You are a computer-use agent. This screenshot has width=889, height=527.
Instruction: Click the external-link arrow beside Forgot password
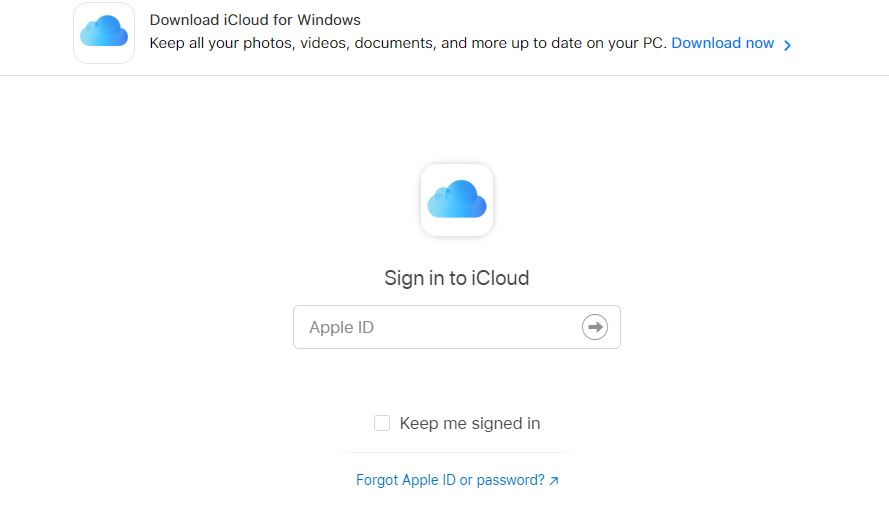coord(554,481)
